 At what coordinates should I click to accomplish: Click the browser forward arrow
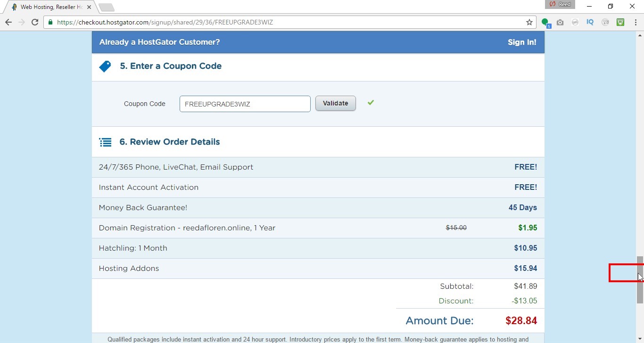[22, 22]
